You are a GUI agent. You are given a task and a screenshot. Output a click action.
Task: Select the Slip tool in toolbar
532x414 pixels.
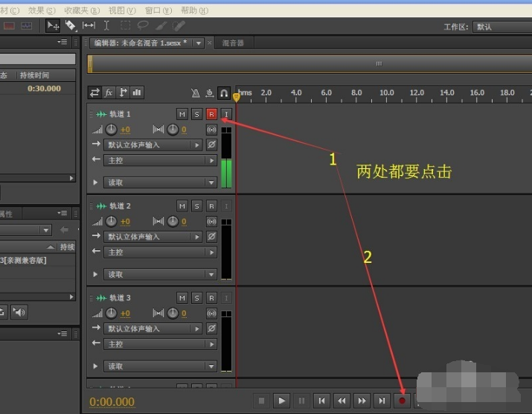(88, 26)
